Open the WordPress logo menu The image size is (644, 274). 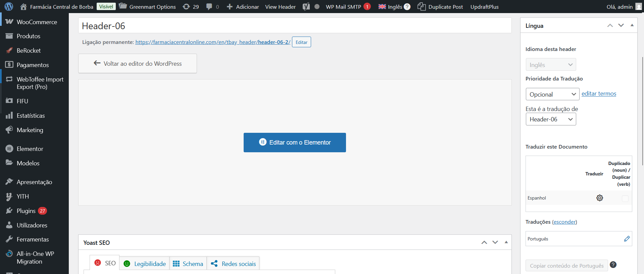tap(9, 6)
